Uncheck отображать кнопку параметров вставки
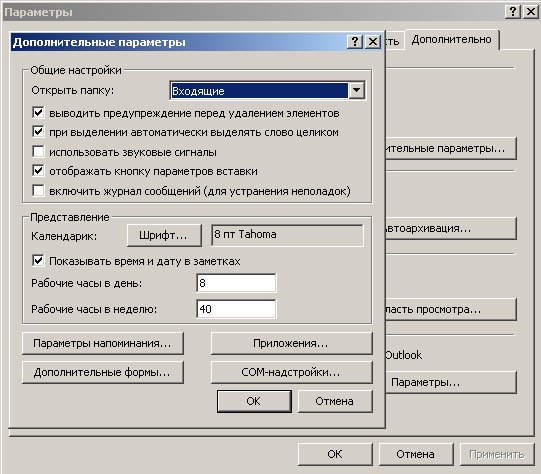Viewport: 541px width, 474px height. (x=38, y=171)
